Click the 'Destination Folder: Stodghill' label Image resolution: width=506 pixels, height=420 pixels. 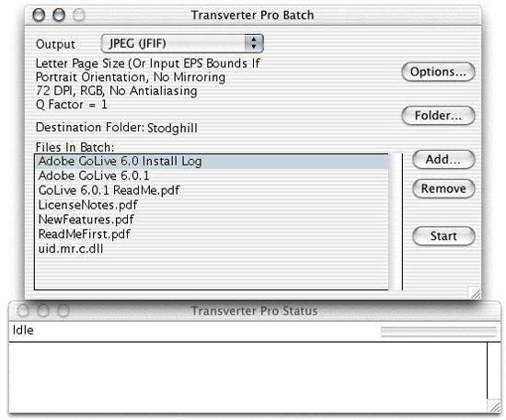[x=117, y=128]
